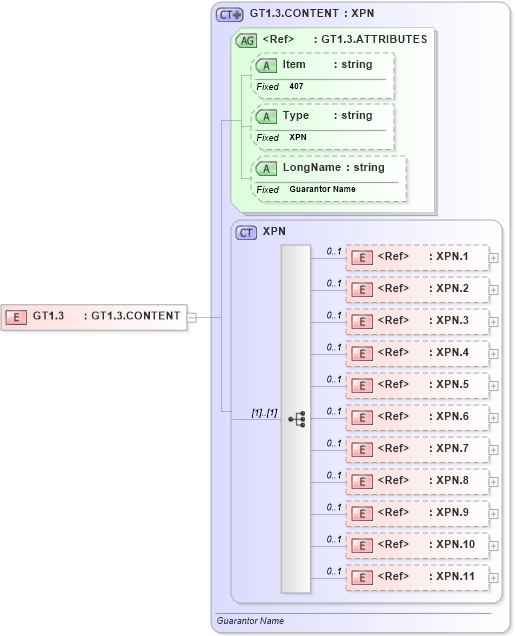Click the XPN.11 type label
This screenshot has width=515, height=636.
click(455, 576)
